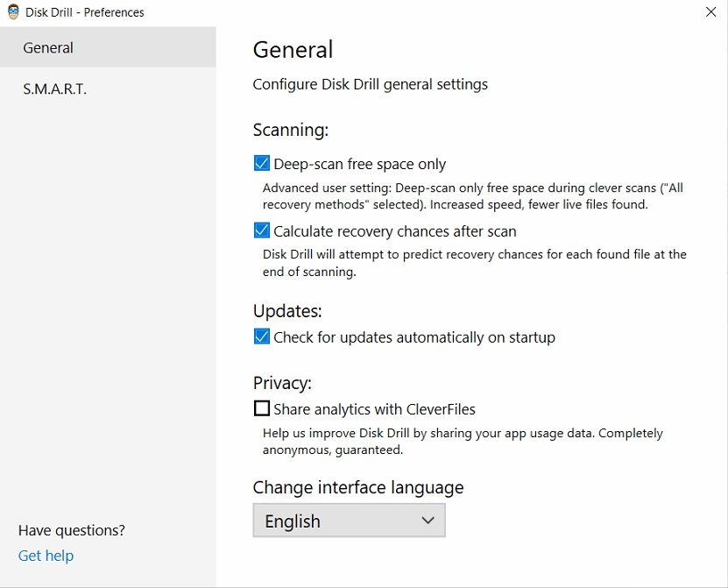Open the S.M.A.R.T. preferences tab
728x588 pixels.
(108, 89)
